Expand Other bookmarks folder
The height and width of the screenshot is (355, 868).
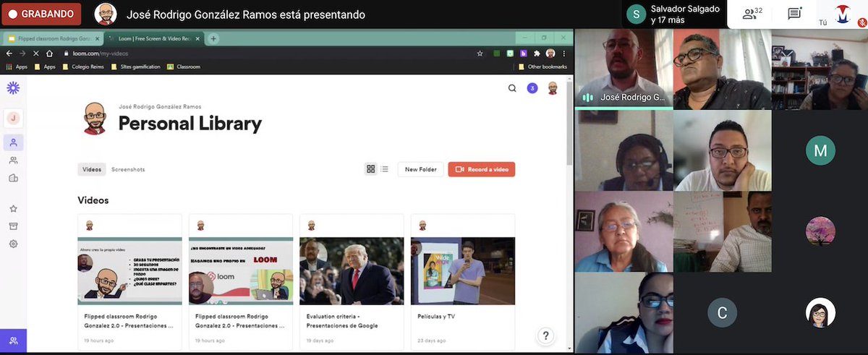click(x=542, y=67)
